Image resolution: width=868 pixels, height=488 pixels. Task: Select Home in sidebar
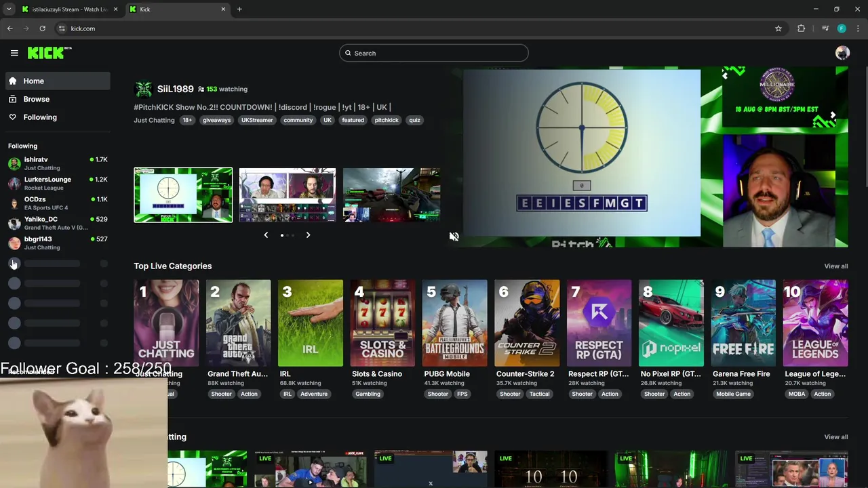pos(58,81)
